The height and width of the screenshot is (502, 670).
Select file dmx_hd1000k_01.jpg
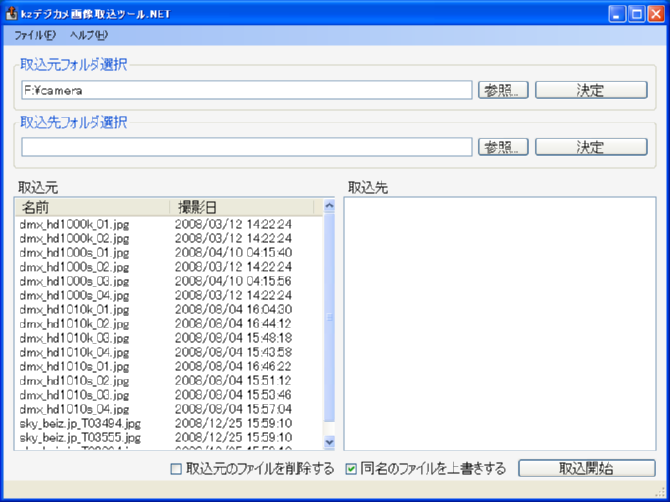(x=74, y=224)
